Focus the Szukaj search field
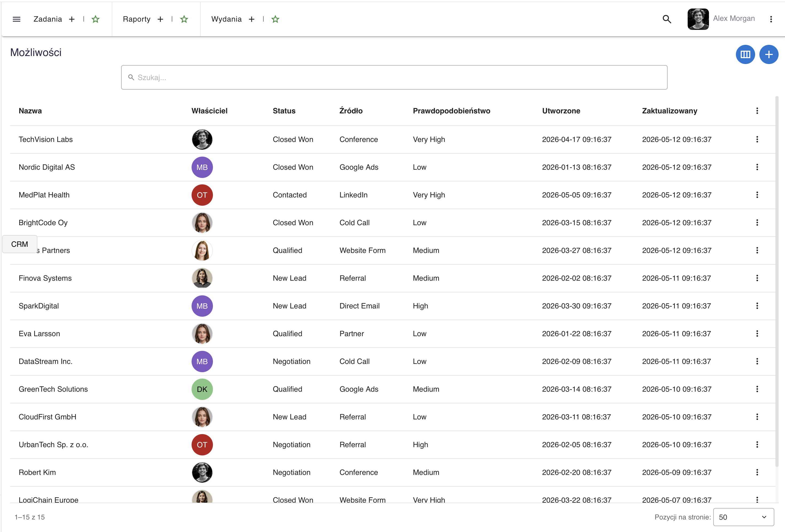 click(x=394, y=77)
